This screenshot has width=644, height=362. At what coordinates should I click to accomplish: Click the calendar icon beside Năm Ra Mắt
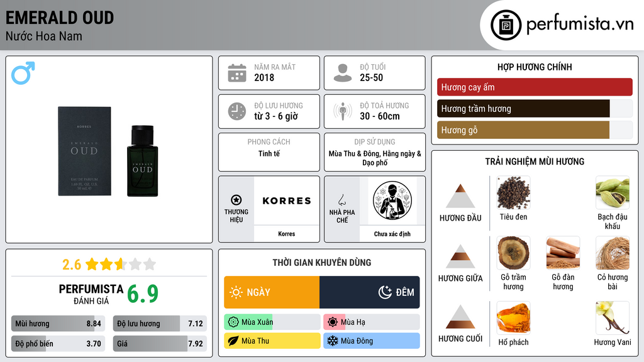(x=237, y=73)
